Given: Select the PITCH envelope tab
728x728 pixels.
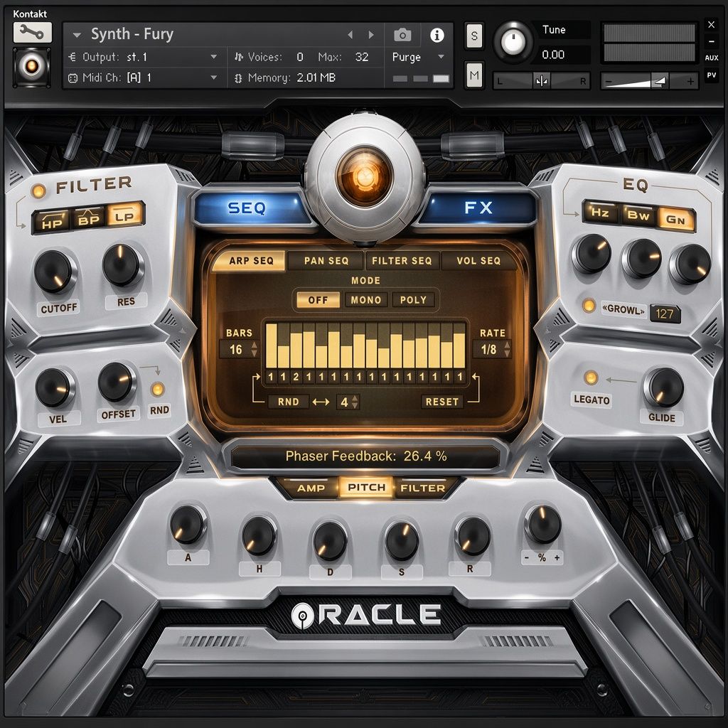Looking at the screenshot, I should [366, 488].
